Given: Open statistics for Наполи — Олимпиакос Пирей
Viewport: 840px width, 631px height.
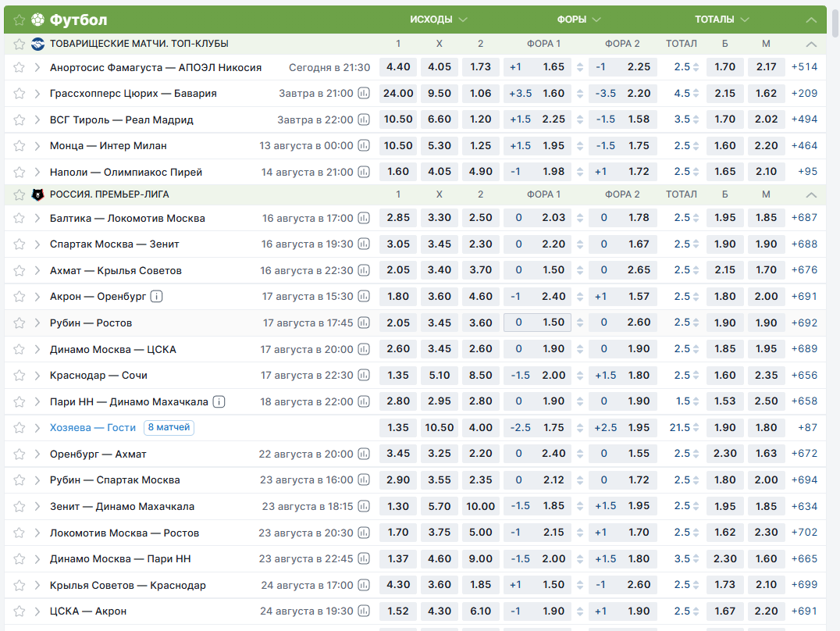Looking at the screenshot, I should coord(364,172).
